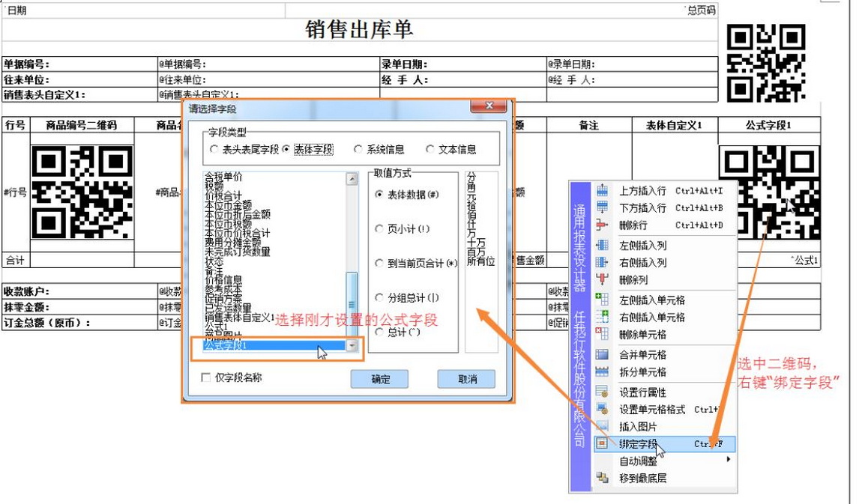The width and height of the screenshot is (868, 504).
Task: Choose 绑定字段 from the context menu
Action: (x=638, y=444)
